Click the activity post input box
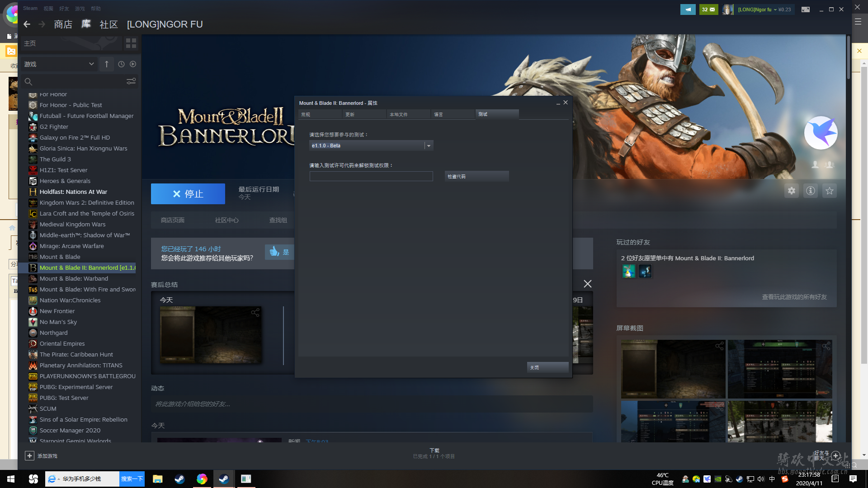The height and width of the screenshot is (488, 868). point(372,404)
